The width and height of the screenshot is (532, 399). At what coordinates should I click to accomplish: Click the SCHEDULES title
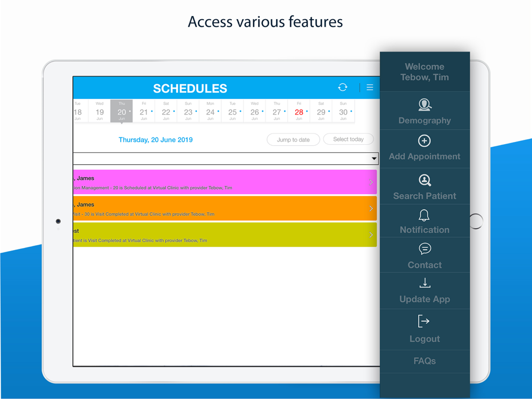(x=190, y=88)
